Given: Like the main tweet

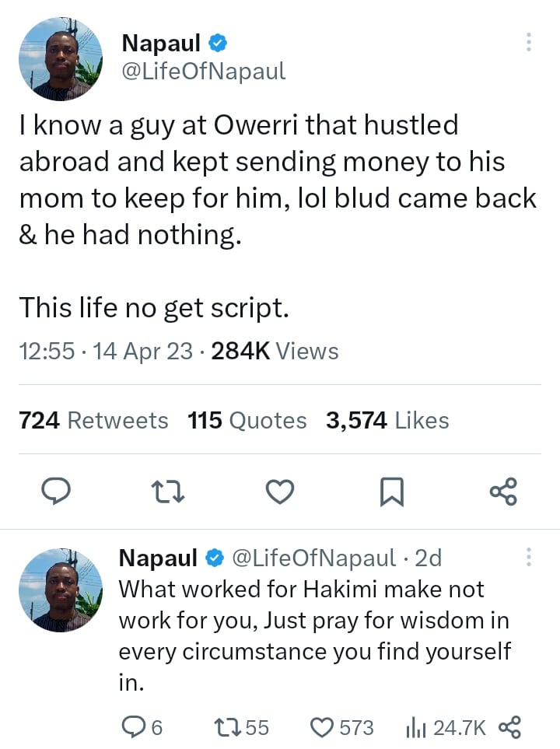Looking at the screenshot, I should [280, 492].
